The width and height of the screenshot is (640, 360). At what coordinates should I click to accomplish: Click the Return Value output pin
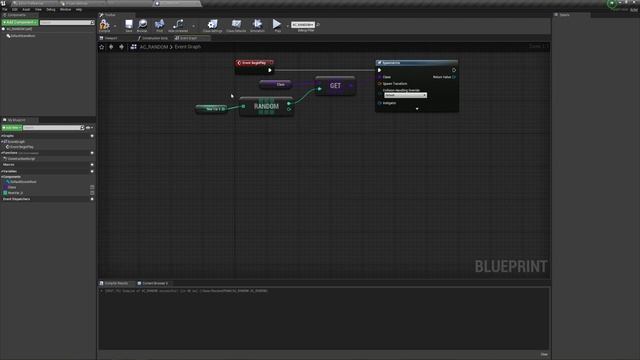click(454, 77)
